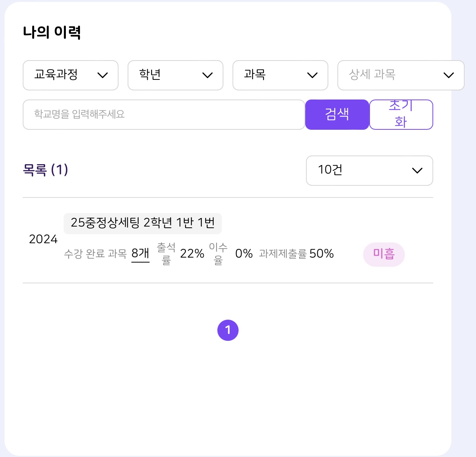Click the down arrow in 상세 과목 selector
This screenshot has width=476, height=457.
[449, 75]
